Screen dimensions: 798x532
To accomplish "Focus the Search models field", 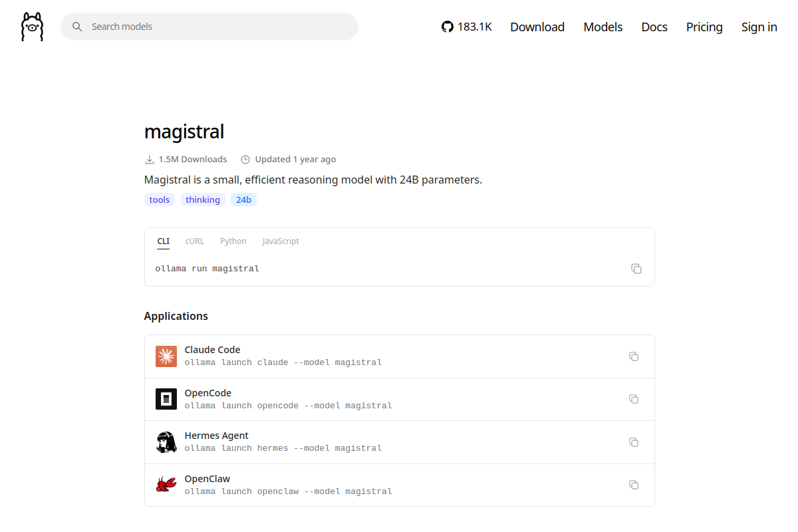I will pyautogui.click(x=209, y=27).
